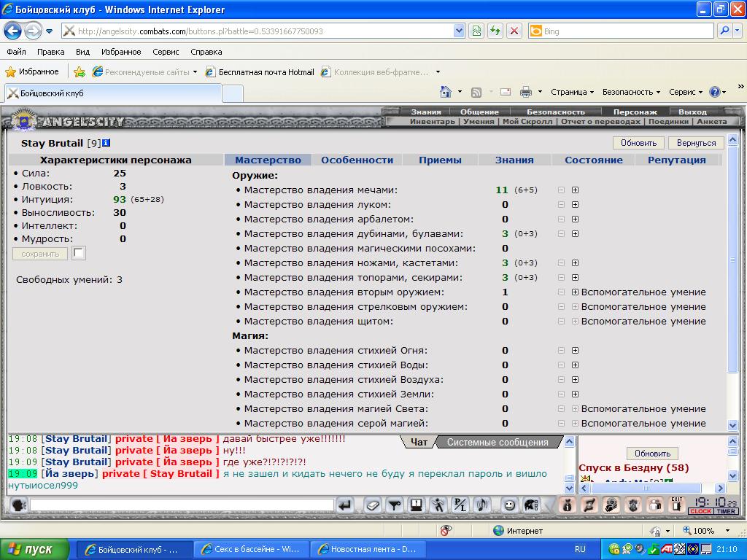Click the speaking head icon beside chat input

18,505
